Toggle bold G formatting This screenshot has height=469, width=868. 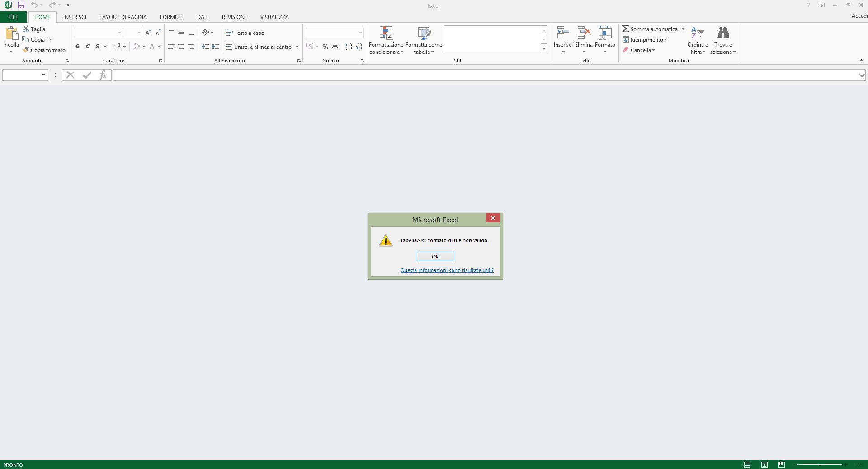pyautogui.click(x=77, y=47)
